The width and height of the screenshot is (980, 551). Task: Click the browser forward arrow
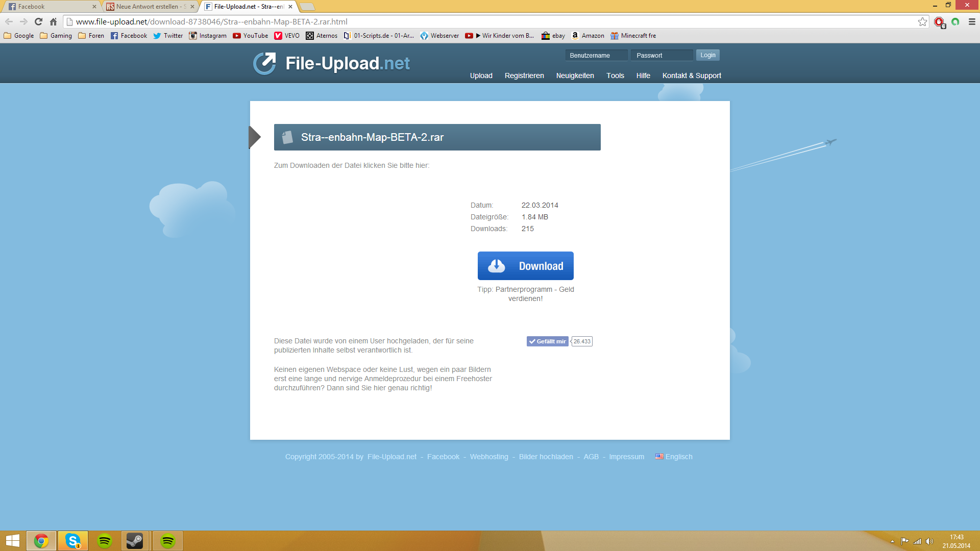point(23,21)
